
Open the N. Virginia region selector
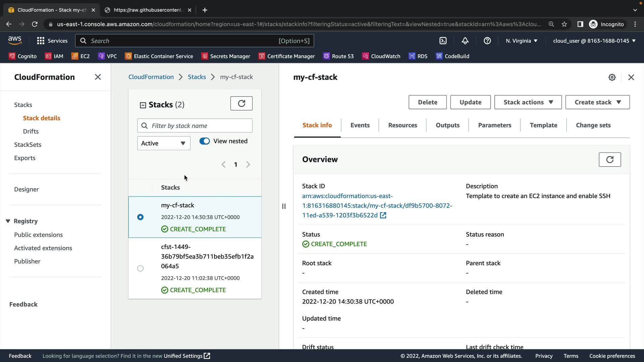click(x=521, y=41)
